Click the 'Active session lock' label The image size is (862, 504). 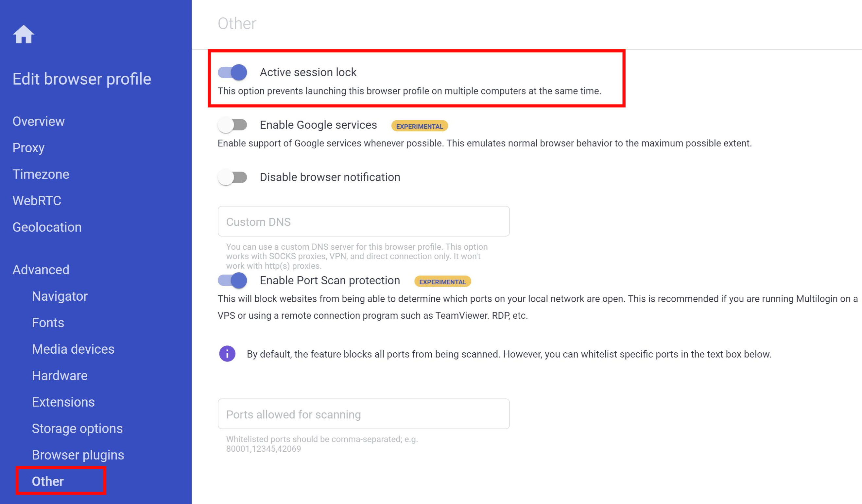pyautogui.click(x=308, y=72)
